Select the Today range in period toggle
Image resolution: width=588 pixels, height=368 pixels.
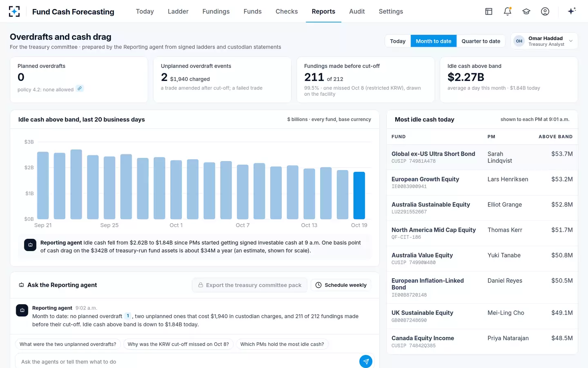point(398,41)
